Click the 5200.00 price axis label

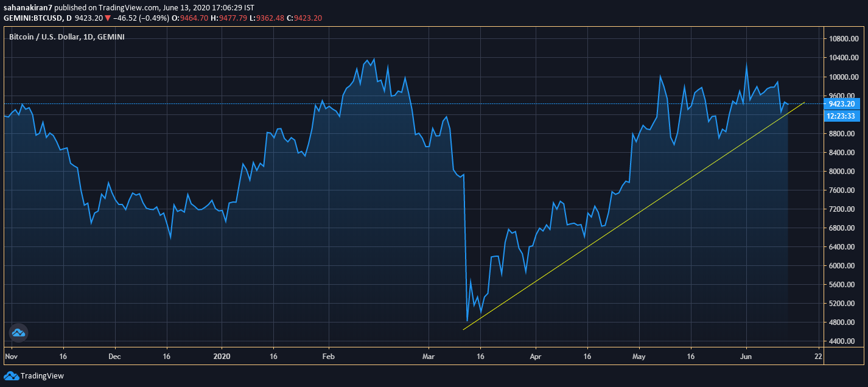pyautogui.click(x=842, y=303)
